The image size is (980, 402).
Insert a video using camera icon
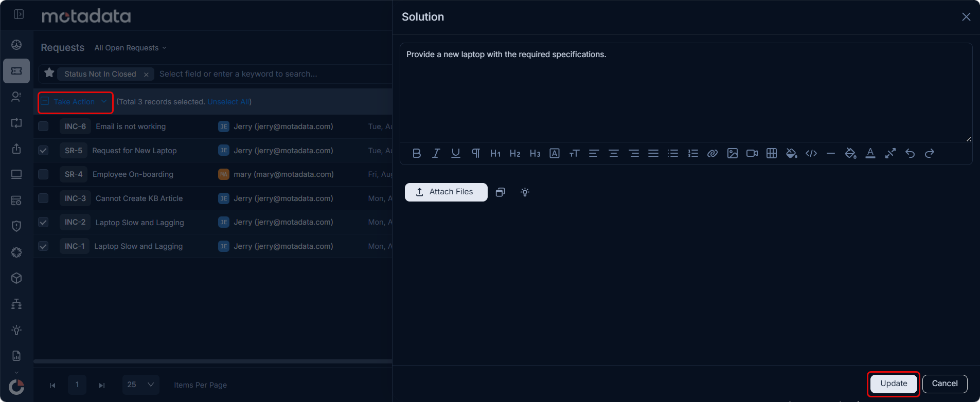(752, 153)
